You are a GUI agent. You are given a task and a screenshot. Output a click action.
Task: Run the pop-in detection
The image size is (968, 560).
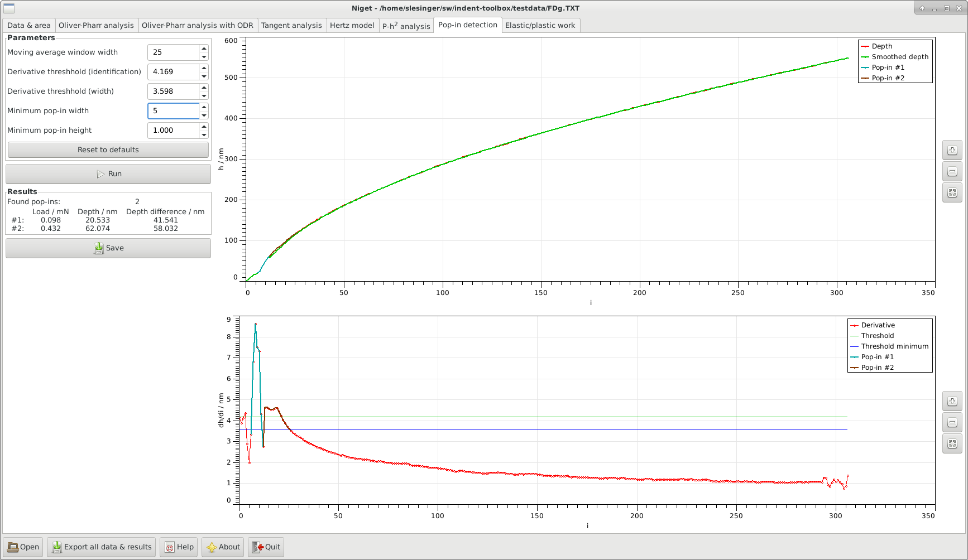[x=108, y=174]
